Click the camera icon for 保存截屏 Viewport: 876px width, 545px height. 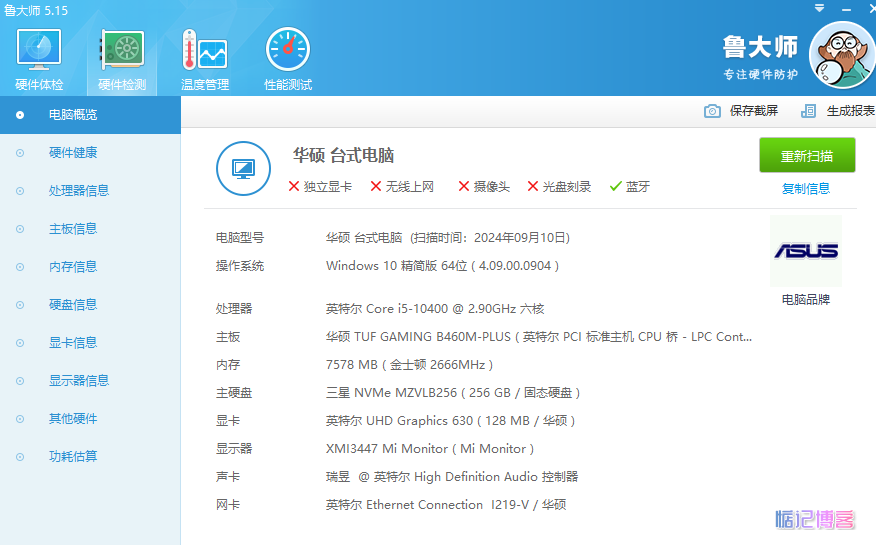pos(712,111)
